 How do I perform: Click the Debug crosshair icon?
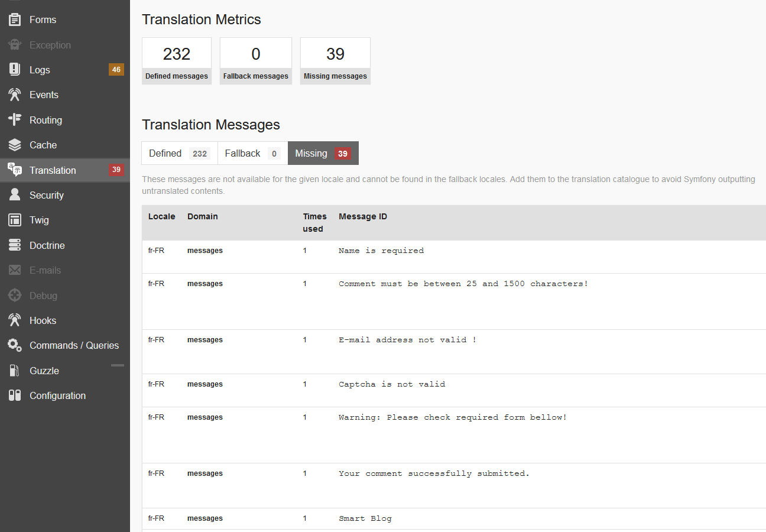coord(15,296)
